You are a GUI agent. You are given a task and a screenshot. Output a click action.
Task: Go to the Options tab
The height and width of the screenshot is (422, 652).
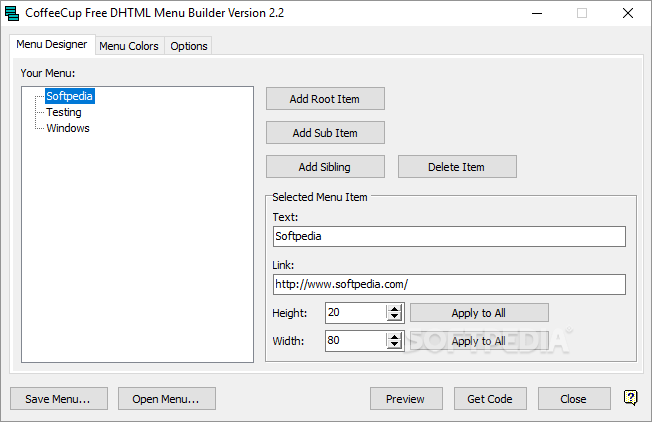pos(189,46)
